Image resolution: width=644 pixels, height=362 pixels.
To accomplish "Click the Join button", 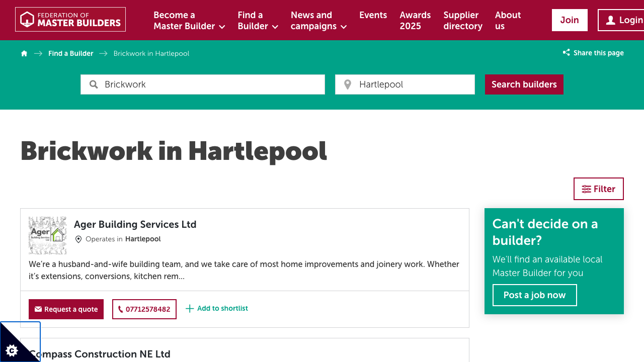I will click(x=569, y=20).
